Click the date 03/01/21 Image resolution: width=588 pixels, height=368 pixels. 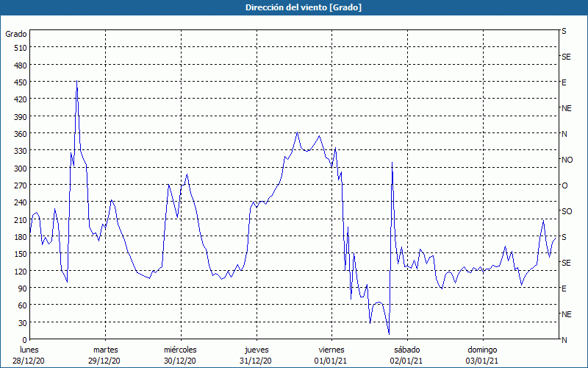click(482, 361)
